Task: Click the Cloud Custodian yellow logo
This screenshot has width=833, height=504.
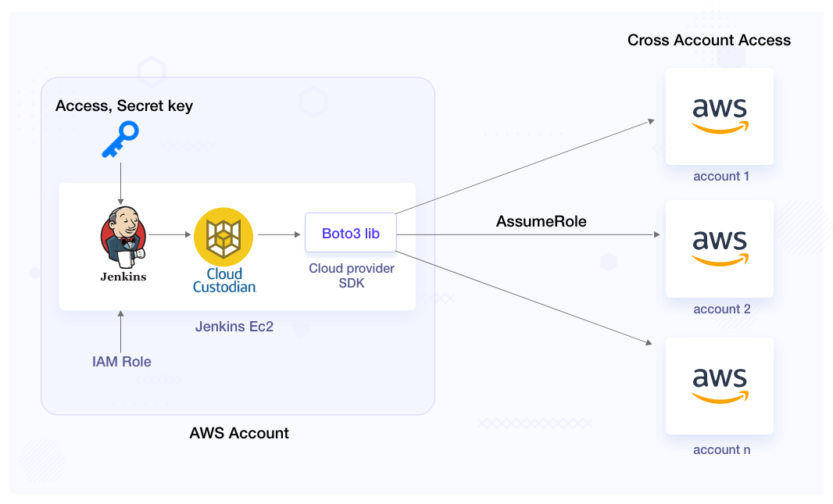Action: [223, 237]
